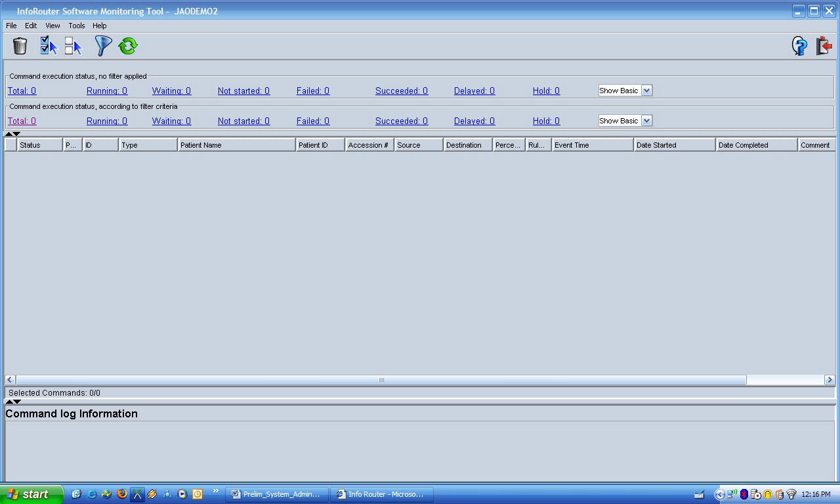
Task: Click the taskbar keyboard icon
Action: [x=699, y=494]
